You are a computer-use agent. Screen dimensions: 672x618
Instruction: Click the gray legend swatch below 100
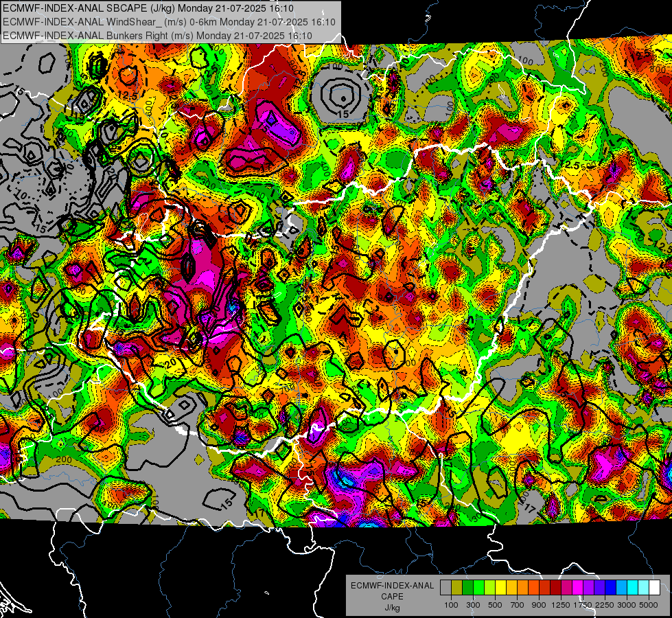click(x=445, y=588)
